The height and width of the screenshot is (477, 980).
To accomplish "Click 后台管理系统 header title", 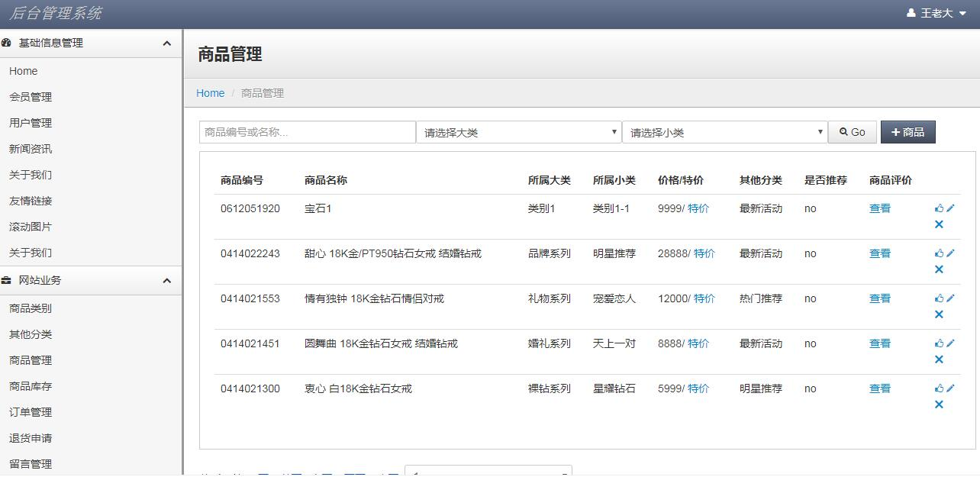I will click(55, 13).
